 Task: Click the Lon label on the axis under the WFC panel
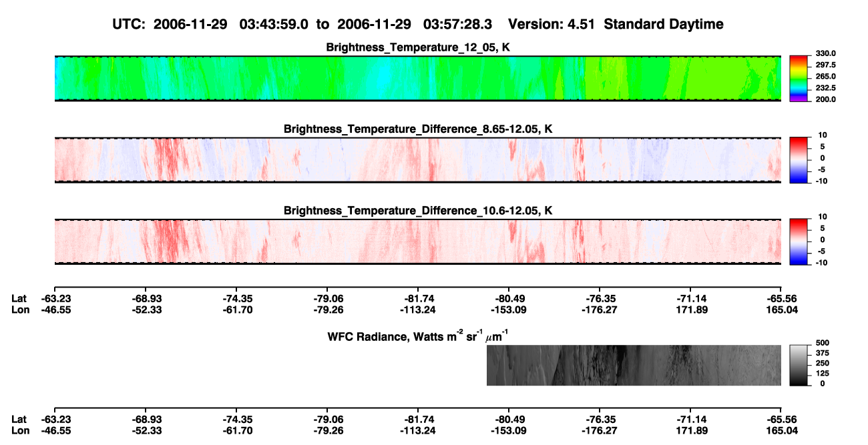[21, 430]
